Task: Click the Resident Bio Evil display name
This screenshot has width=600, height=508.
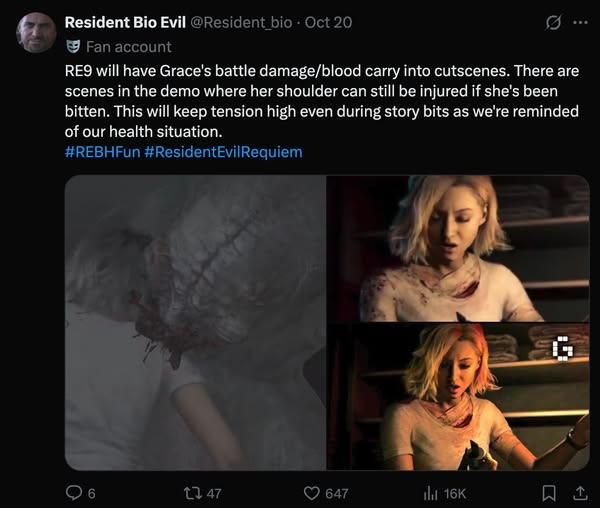Action: point(125,22)
